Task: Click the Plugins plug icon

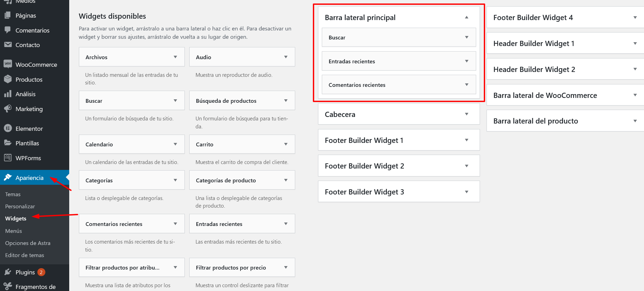Action: pos(8,272)
